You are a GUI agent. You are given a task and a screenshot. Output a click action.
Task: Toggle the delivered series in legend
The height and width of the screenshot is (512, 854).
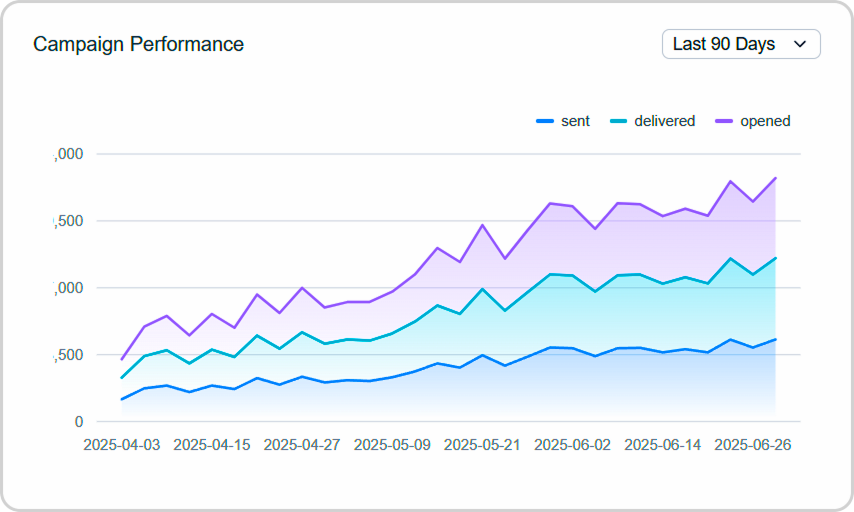click(x=652, y=121)
